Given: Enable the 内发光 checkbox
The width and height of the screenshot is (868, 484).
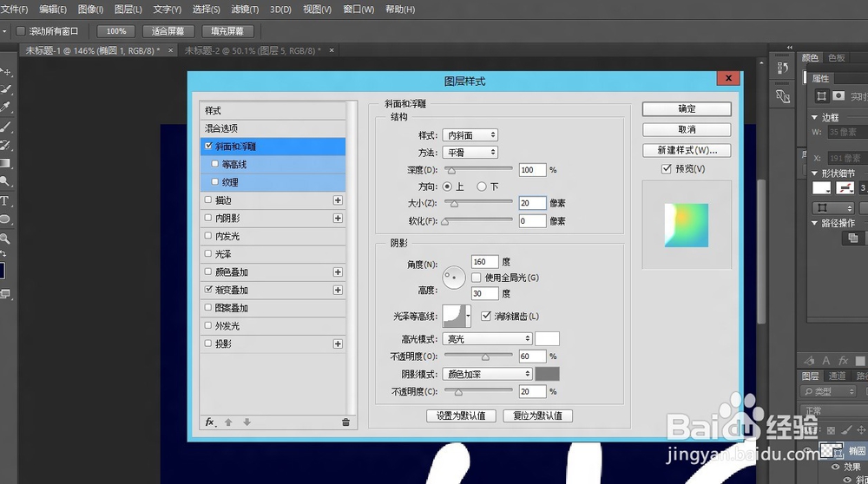Looking at the screenshot, I should coord(208,236).
